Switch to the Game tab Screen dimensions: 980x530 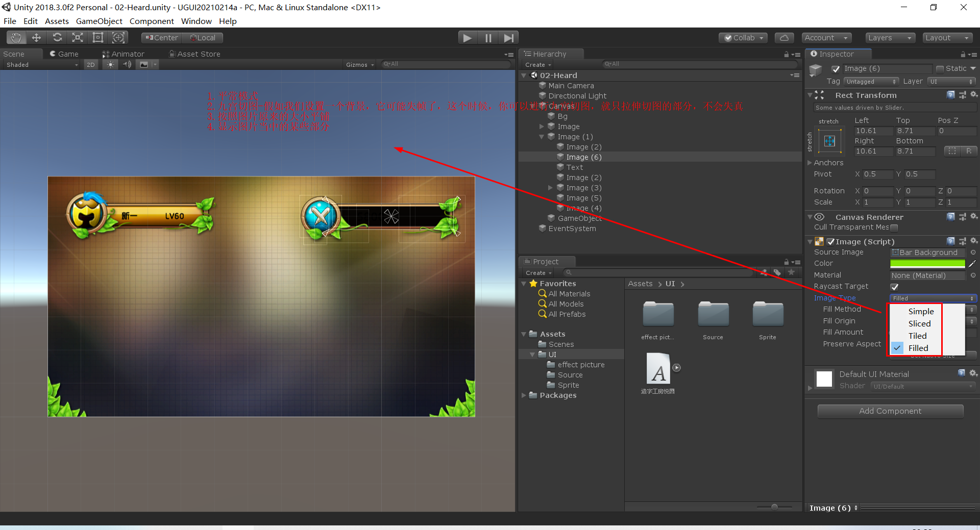(x=65, y=54)
